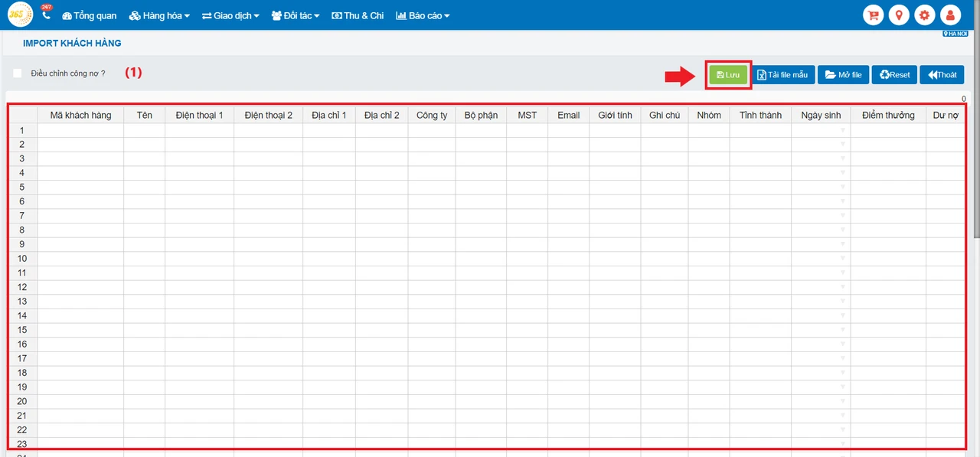Image resolution: width=980 pixels, height=457 pixels.
Task: Download sample with Tải file mẫu
Action: pos(782,74)
